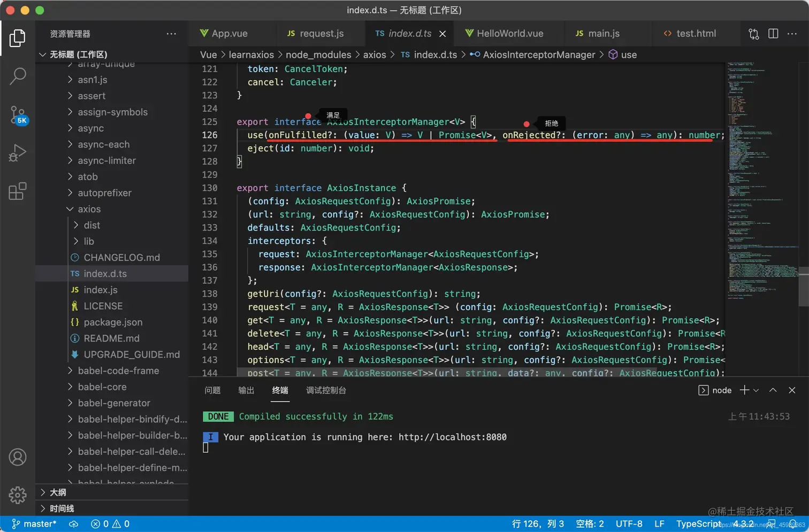Select index.d.ts in the file tree
The image size is (809, 532).
click(112, 274)
